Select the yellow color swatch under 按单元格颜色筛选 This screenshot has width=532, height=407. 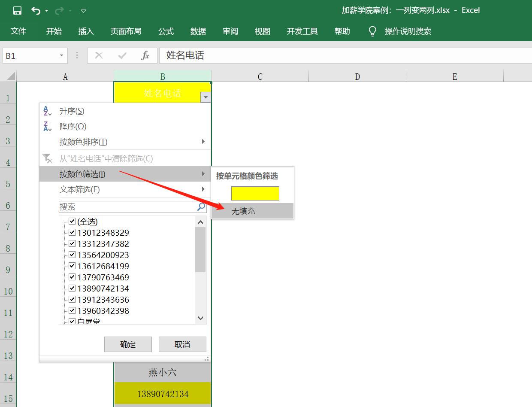pos(255,193)
